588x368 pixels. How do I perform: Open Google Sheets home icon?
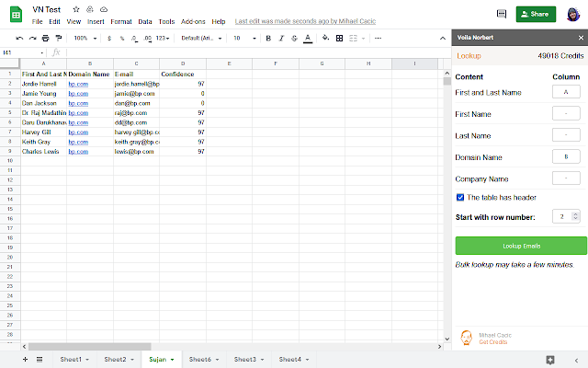coord(16,15)
